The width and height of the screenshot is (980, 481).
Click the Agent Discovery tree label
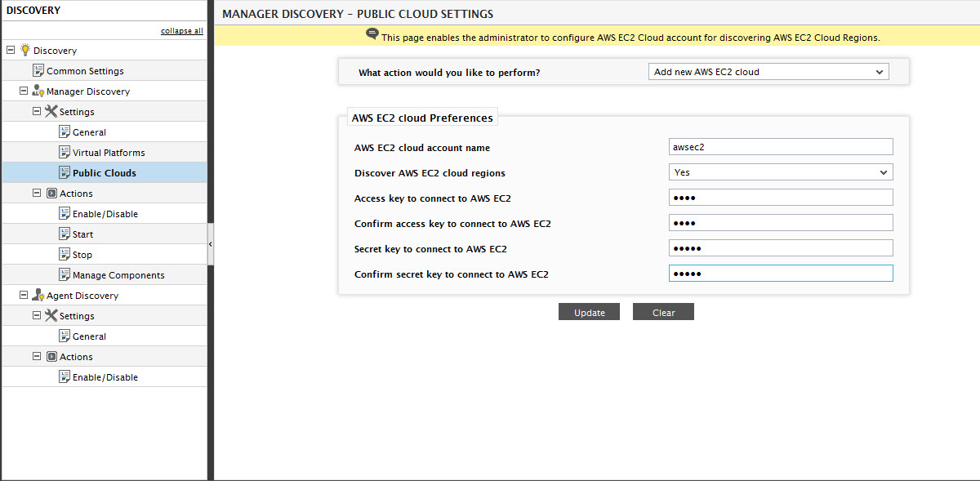[x=82, y=296]
